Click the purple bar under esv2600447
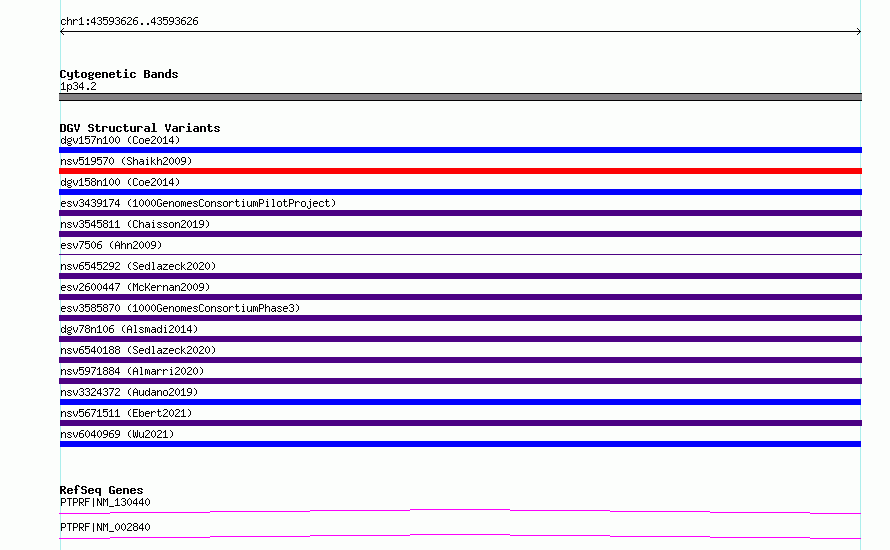Screen dimensions: 890x550 [x=460, y=297]
